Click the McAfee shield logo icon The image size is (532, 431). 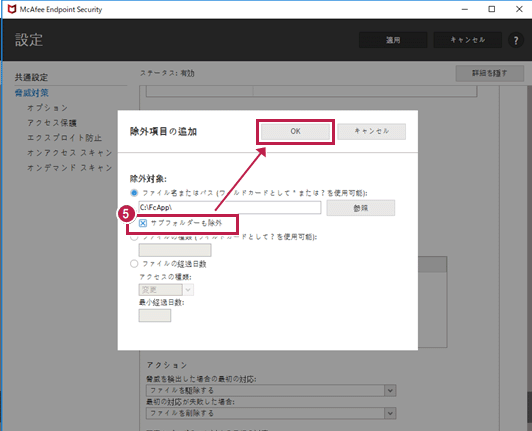pyautogui.click(x=12, y=9)
